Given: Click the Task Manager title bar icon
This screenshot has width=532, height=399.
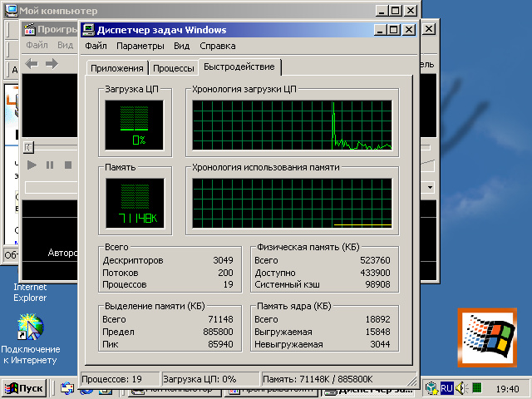Looking at the screenshot, I should tap(89, 30).
